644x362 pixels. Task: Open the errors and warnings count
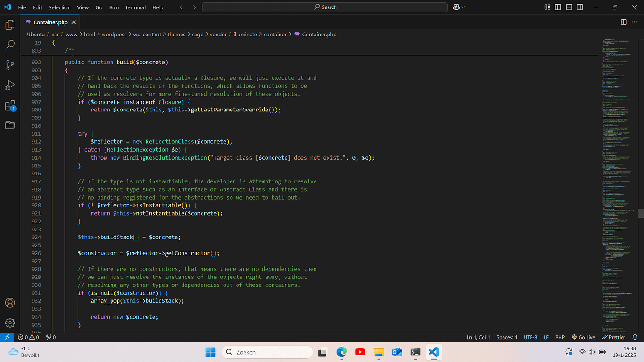[x=28, y=337]
